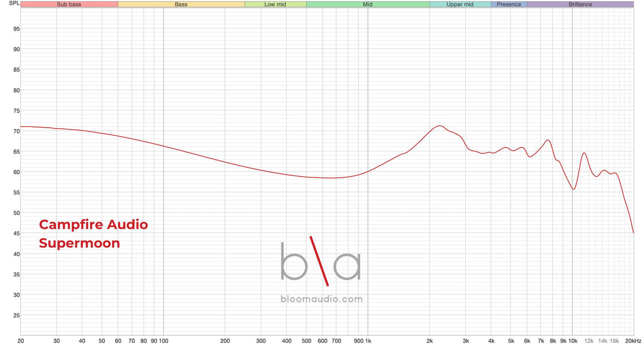644x345 pixels.
Task: Click the 20 Hz axis label
Action: click(21, 341)
